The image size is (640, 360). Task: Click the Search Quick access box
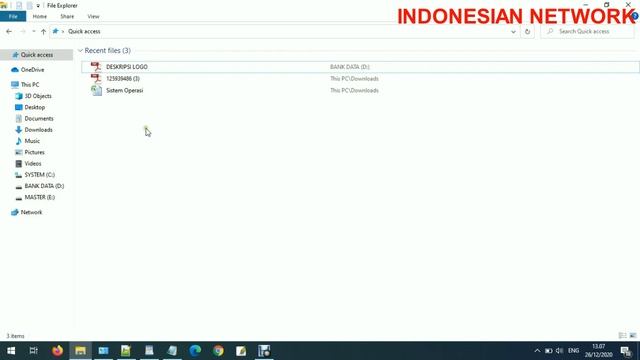(587, 31)
